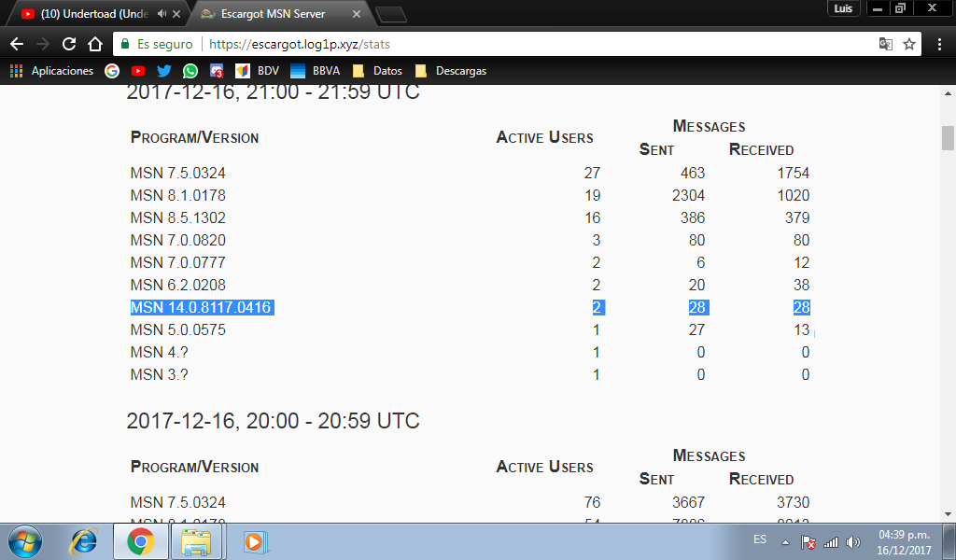Reload the current page

68,44
